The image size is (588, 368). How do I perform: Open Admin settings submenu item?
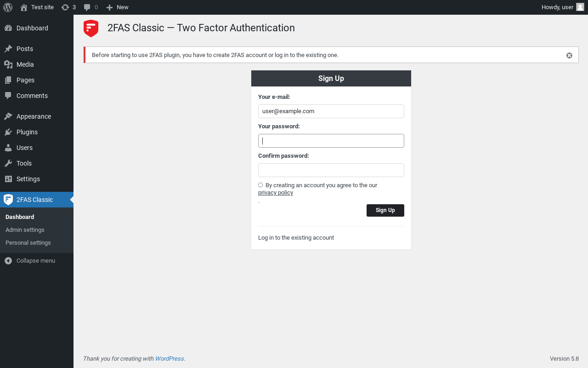coord(25,230)
